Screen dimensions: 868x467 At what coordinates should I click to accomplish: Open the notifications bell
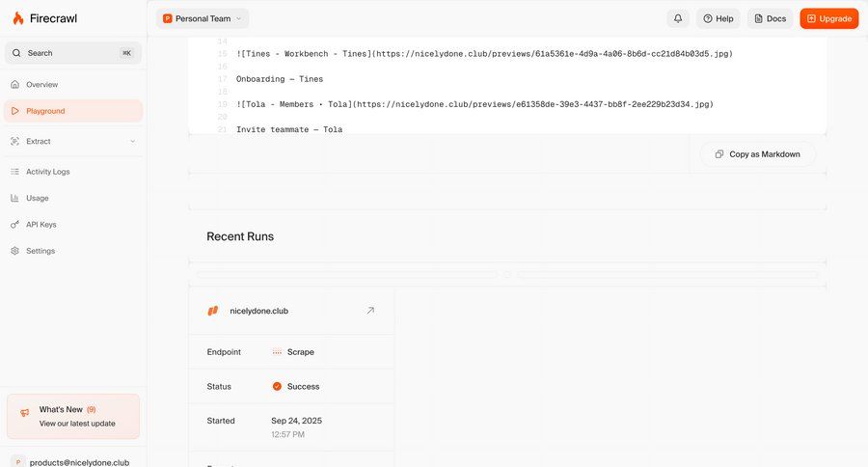coord(678,18)
